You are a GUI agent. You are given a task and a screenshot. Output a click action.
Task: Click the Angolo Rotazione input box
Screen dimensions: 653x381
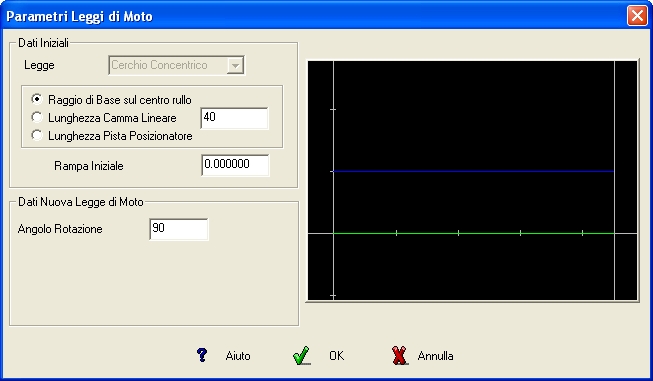[x=179, y=229]
